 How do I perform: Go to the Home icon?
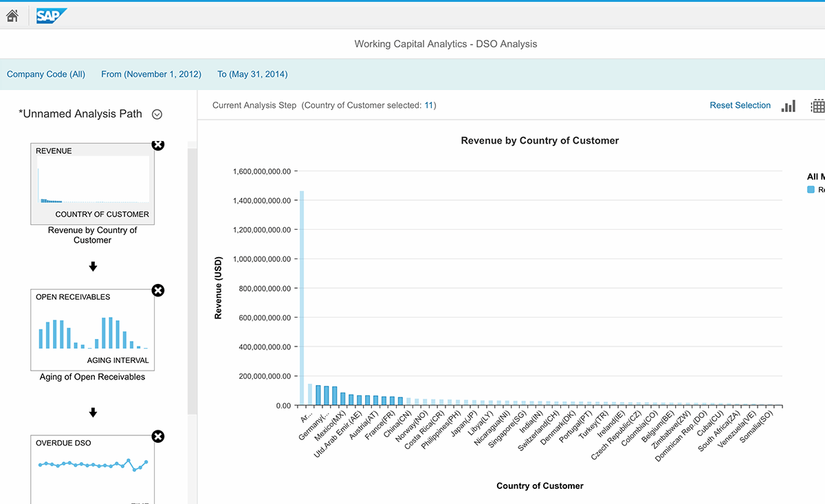[12, 15]
